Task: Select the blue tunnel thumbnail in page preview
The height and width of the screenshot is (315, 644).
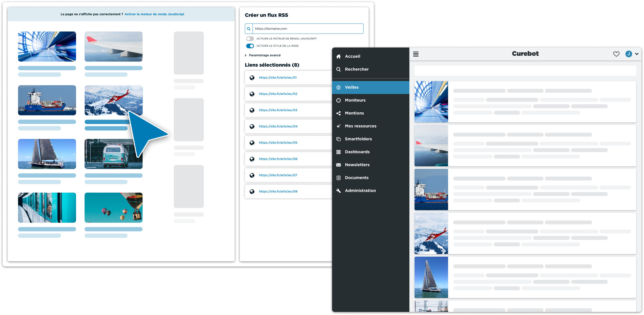Action: point(47,46)
